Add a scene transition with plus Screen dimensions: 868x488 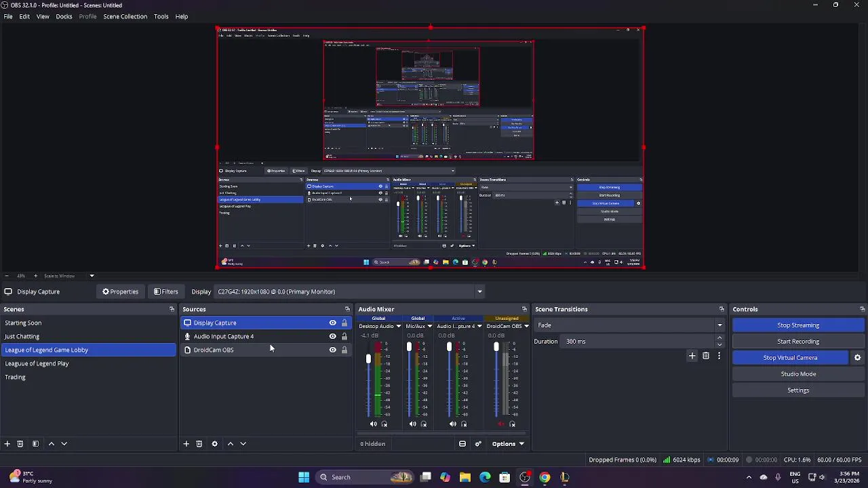692,356
